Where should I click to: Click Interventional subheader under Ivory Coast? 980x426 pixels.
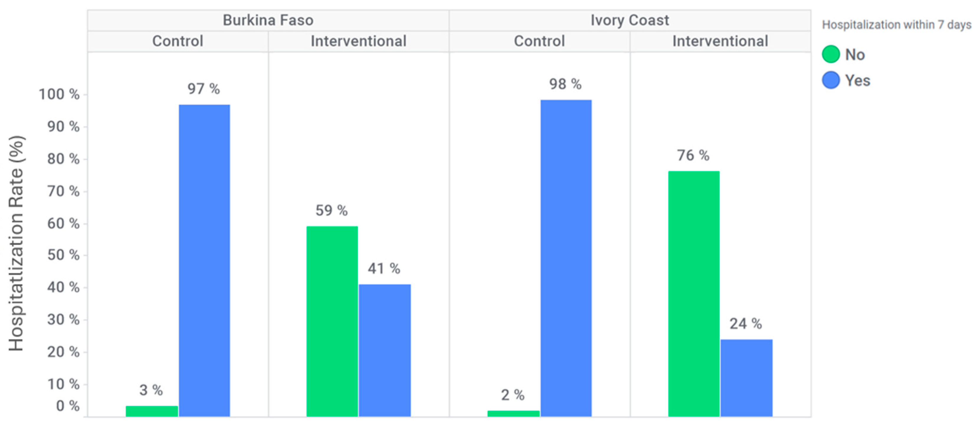coord(720,41)
